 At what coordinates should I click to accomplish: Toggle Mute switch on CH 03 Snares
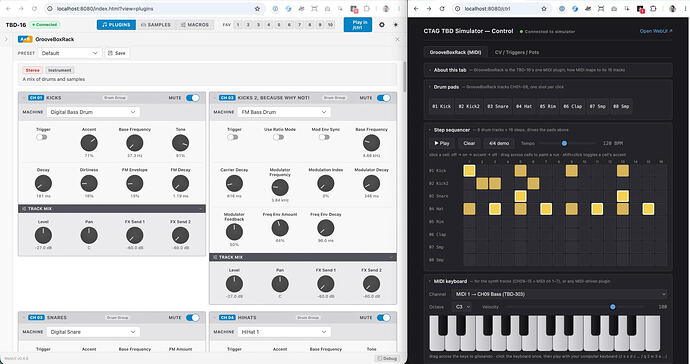[193, 317]
